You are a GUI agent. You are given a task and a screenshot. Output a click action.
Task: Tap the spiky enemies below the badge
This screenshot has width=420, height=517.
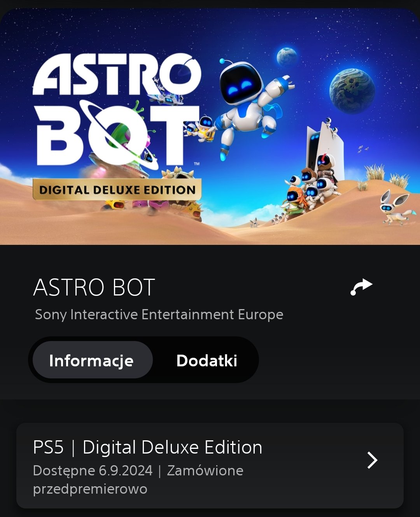coord(156,206)
